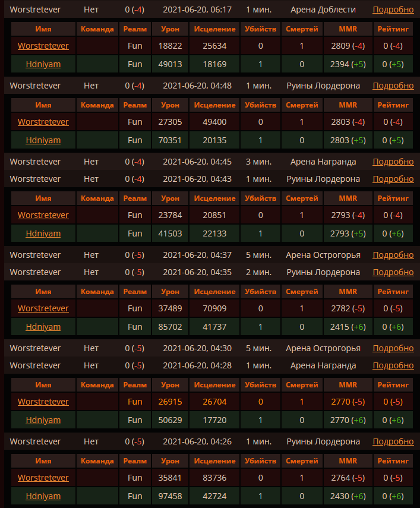Click the healing value 22133
This screenshot has height=508, width=420.
214,234
